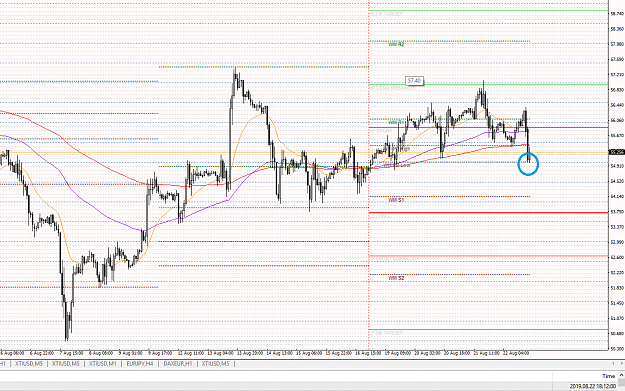Click the 56.440 value on the price scale
Screen dimensions: 625x391
(617, 105)
